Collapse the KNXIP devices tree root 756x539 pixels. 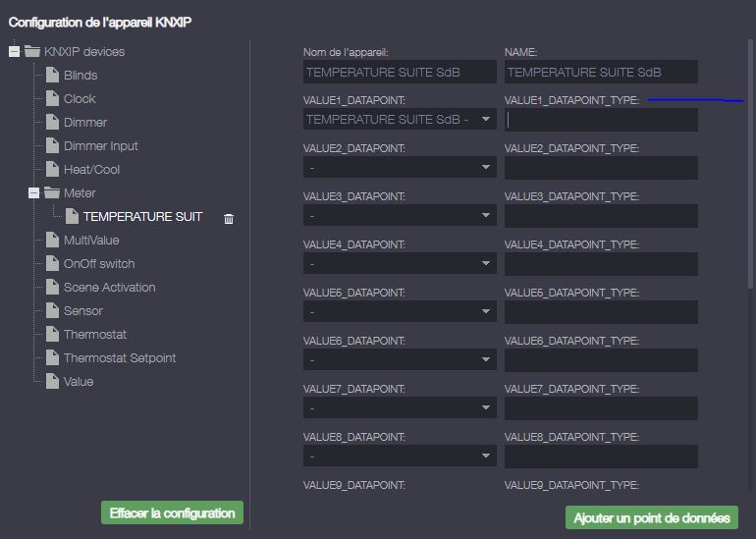click(14, 52)
